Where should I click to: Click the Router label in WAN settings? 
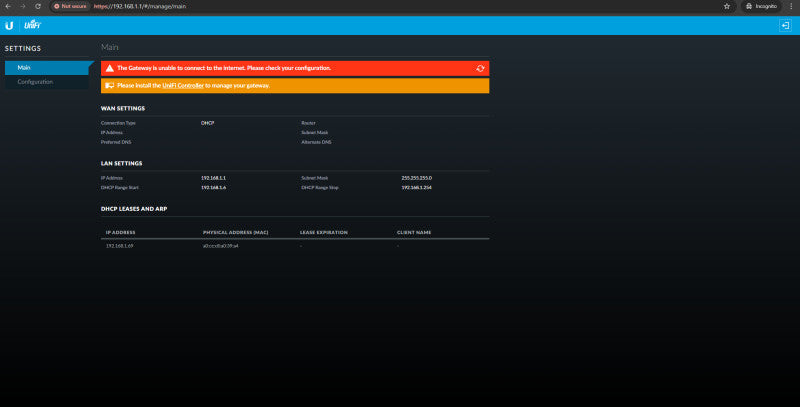click(x=308, y=123)
